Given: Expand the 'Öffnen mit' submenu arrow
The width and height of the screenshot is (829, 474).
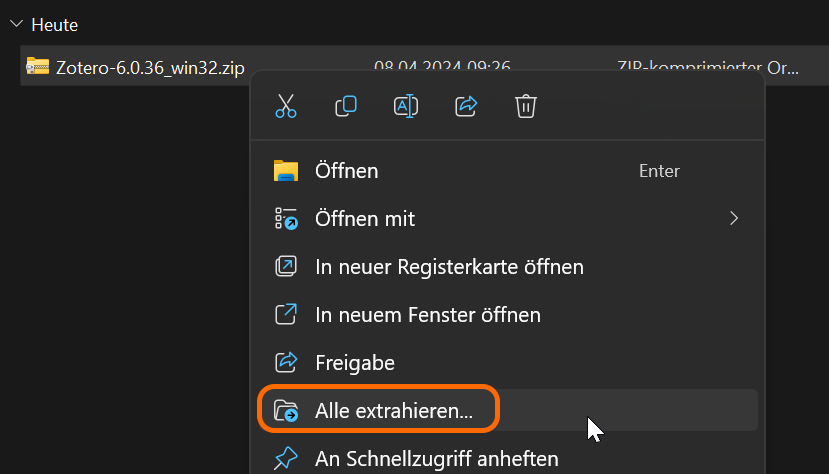Looking at the screenshot, I should tap(734, 219).
